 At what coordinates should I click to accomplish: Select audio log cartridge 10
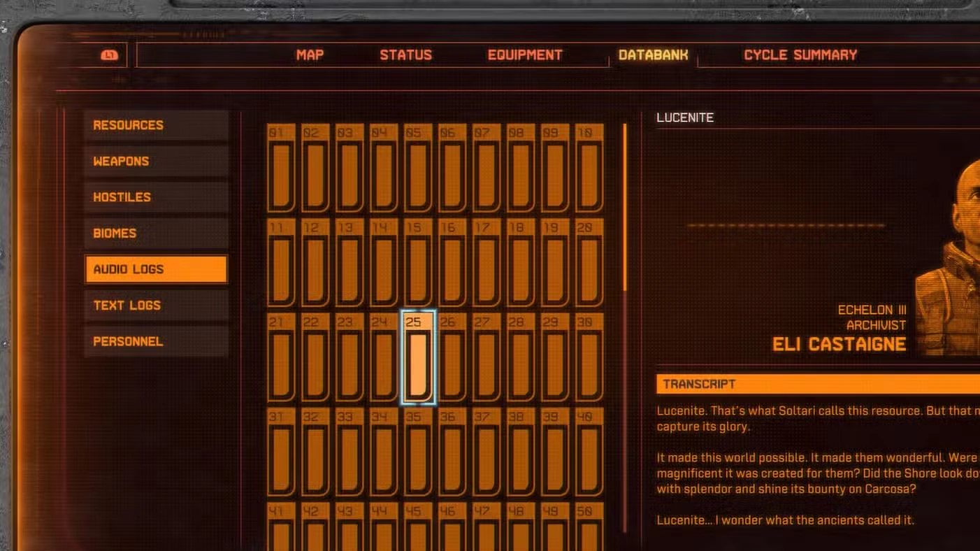click(589, 169)
